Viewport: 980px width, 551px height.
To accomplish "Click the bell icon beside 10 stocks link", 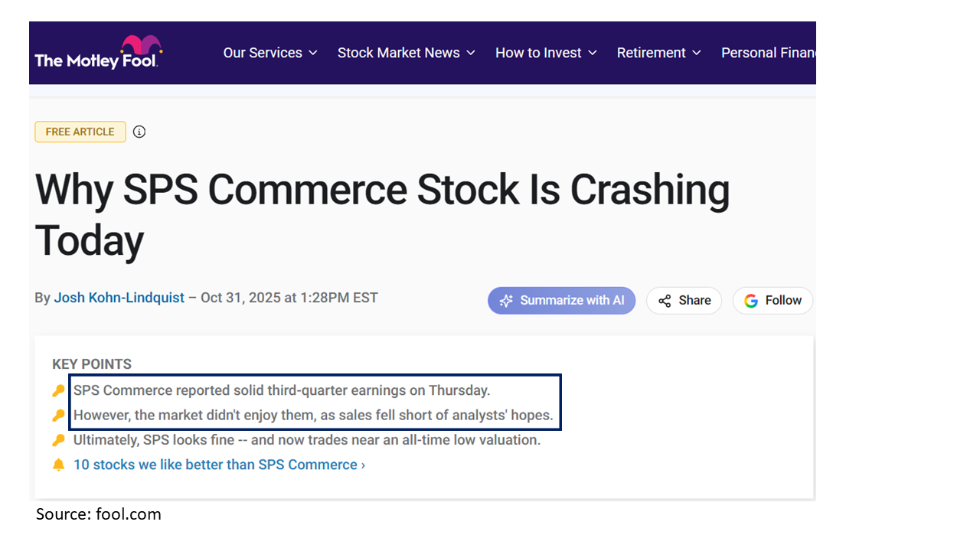I will click(59, 465).
